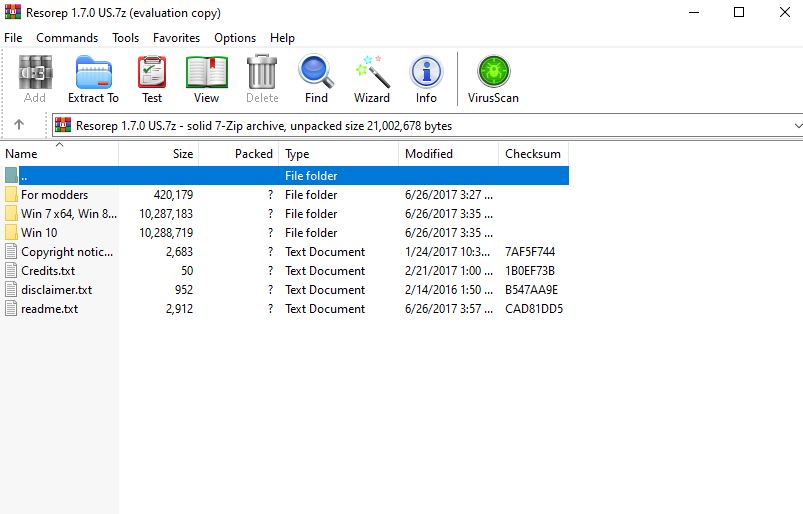The width and height of the screenshot is (803, 514).
Task: Sort list by Modified column header
Action: pos(449,154)
